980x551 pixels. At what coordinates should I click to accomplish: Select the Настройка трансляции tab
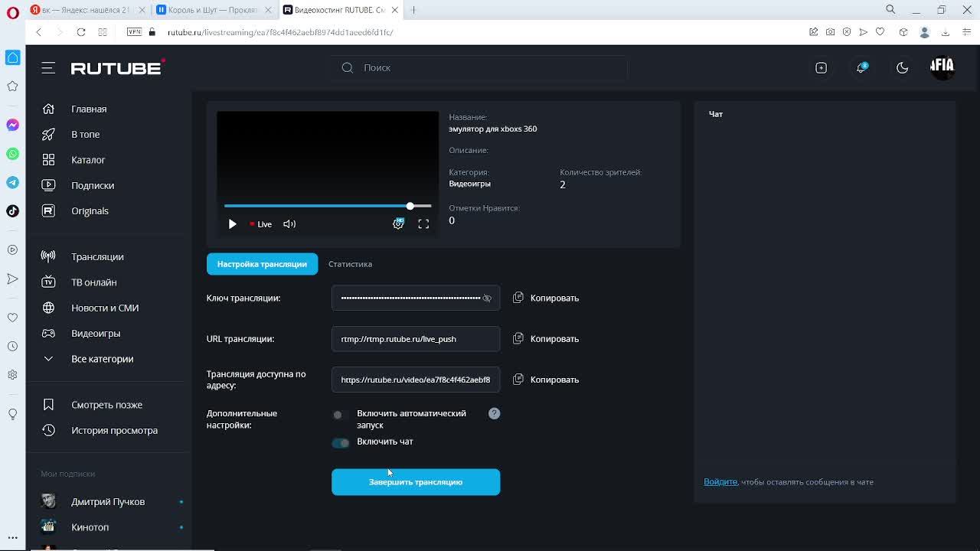[262, 264]
